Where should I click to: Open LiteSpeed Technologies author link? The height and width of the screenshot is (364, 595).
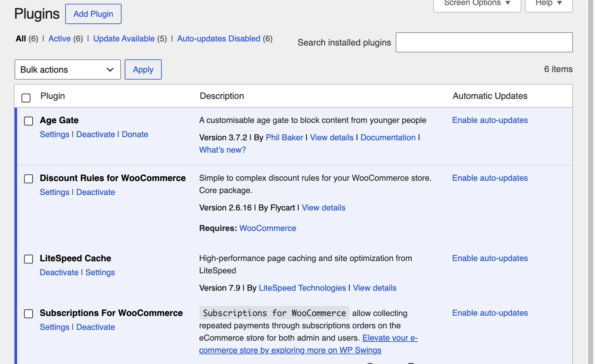302,288
